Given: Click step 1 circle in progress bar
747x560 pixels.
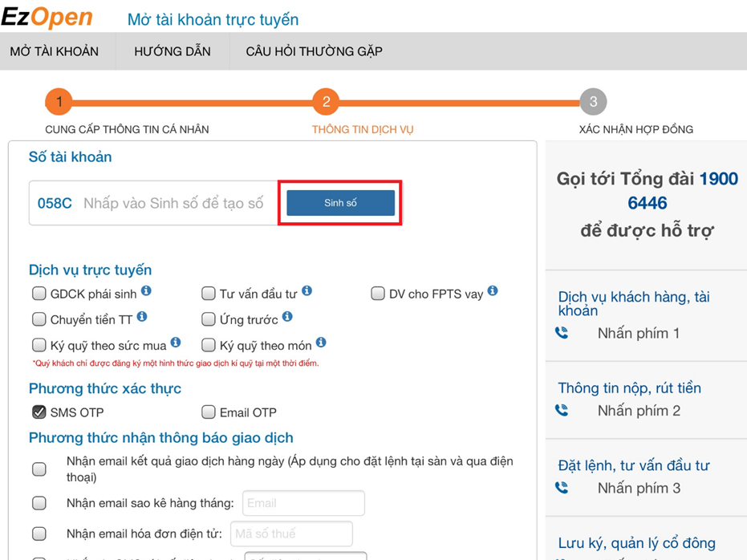Looking at the screenshot, I should (59, 102).
